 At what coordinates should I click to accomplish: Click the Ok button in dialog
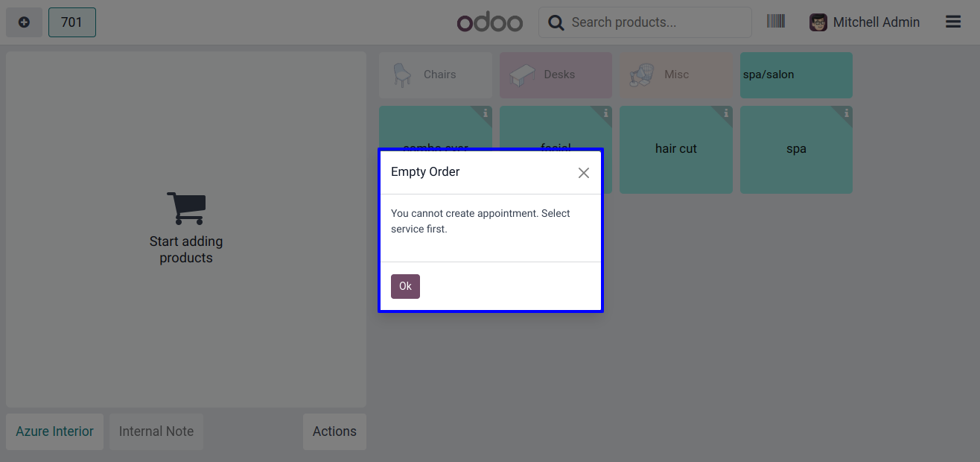(x=405, y=286)
